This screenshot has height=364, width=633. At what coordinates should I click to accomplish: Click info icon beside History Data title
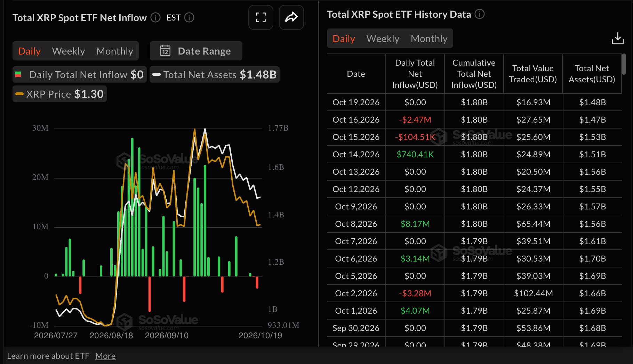(480, 14)
